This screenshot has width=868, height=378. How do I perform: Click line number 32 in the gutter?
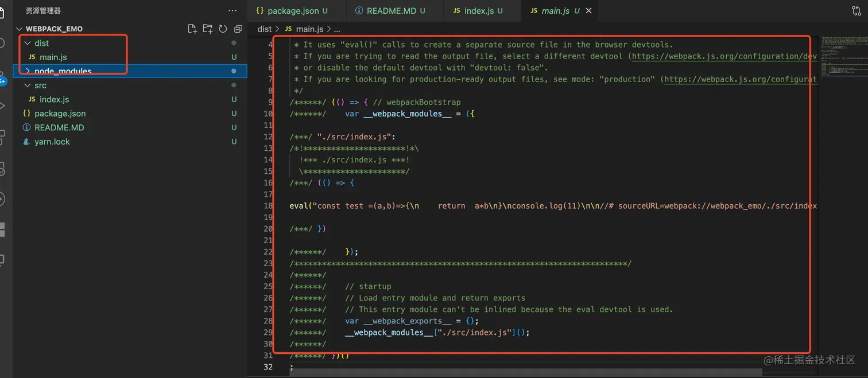[x=269, y=367]
